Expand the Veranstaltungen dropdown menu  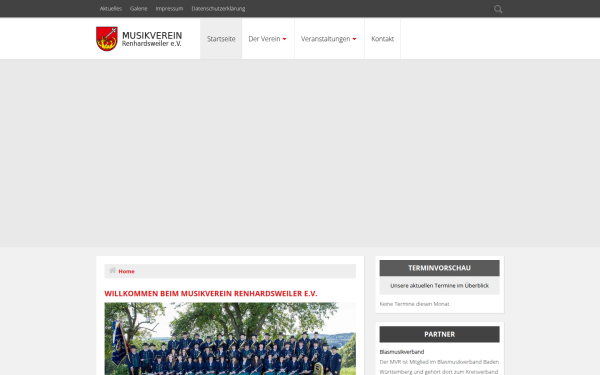329,39
